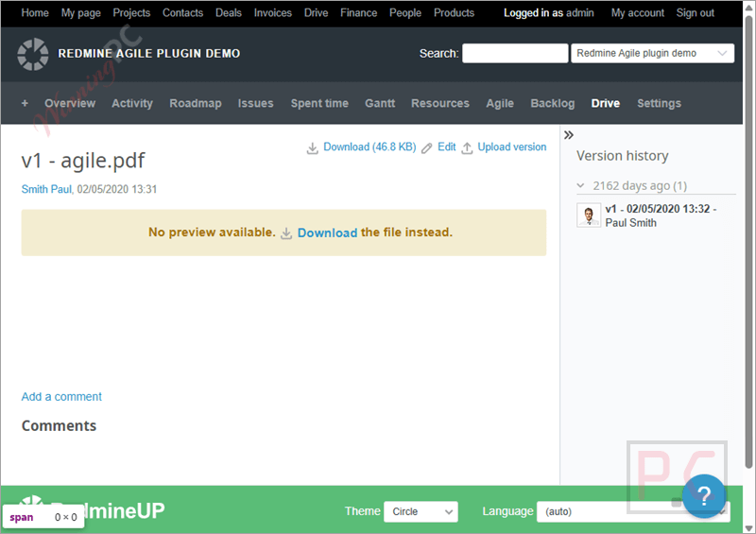
Task: Click the download arrow icon beside Download (46.8 KB)
Action: click(x=313, y=148)
